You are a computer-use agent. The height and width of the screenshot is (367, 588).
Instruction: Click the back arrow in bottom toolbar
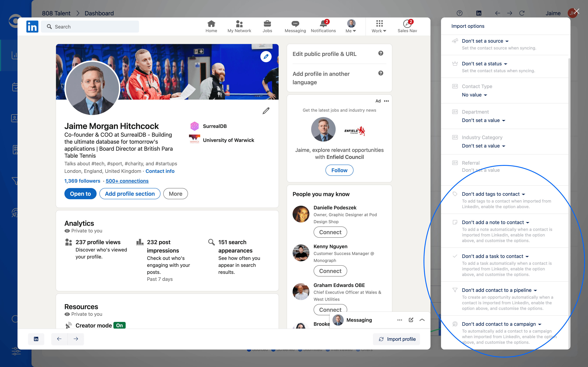59,339
